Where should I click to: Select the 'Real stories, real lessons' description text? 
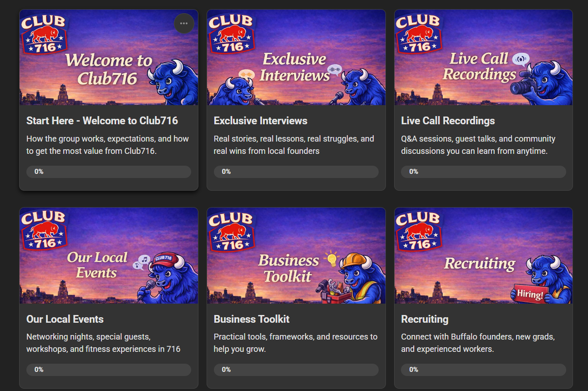point(294,145)
